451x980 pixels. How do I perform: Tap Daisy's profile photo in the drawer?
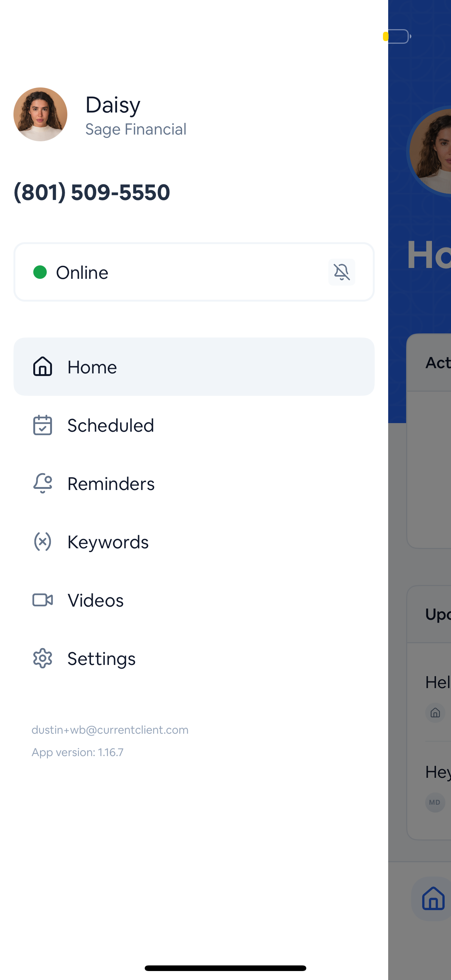40,114
